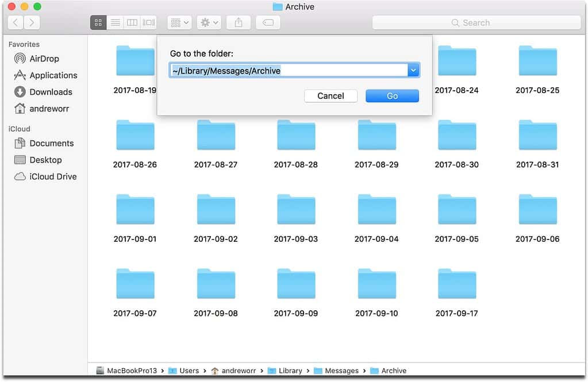Open the gear Action menu
The height and width of the screenshot is (382, 588).
click(x=209, y=22)
